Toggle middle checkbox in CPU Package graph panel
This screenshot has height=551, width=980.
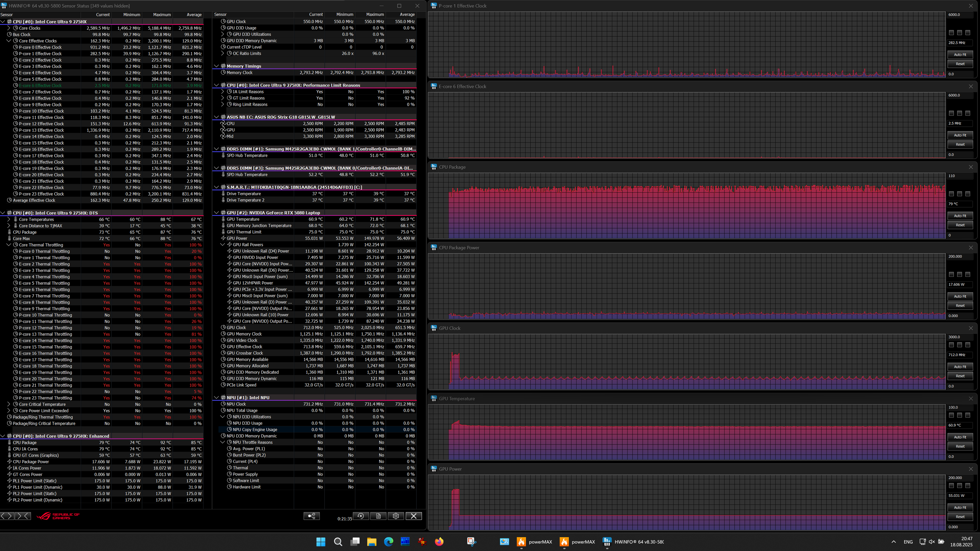(x=959, y=194)
